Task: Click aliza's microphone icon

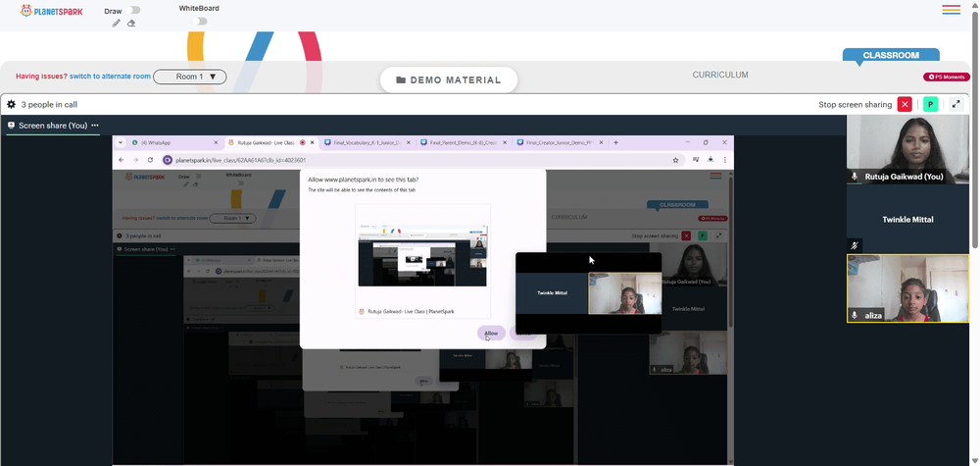Action: 855,315
